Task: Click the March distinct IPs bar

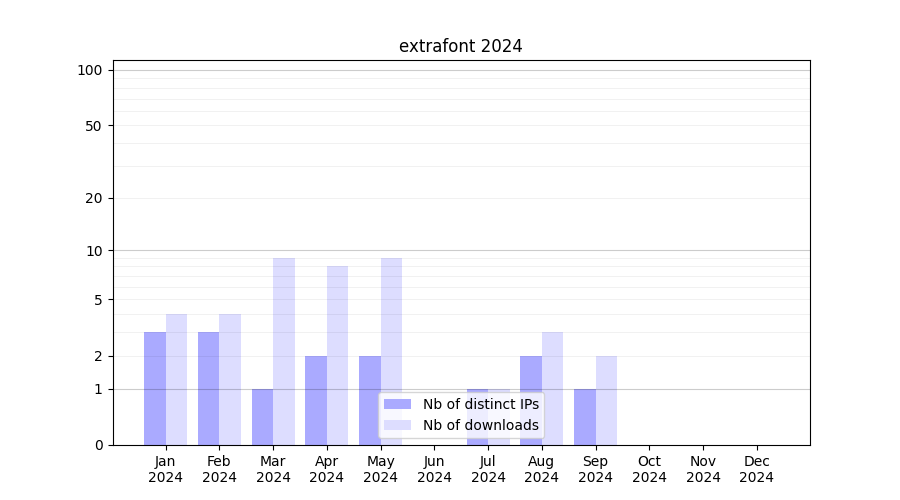Action: [x=262, y=417]
